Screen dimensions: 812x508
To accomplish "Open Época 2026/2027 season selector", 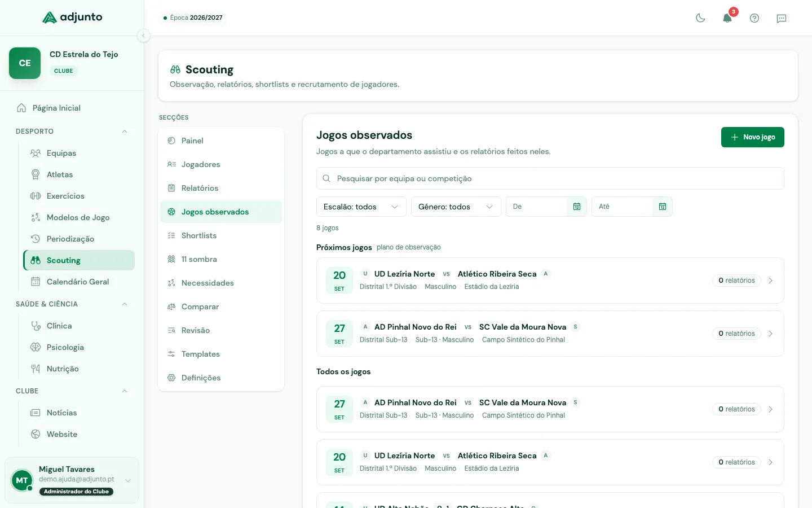I will [x=193, y=17].
